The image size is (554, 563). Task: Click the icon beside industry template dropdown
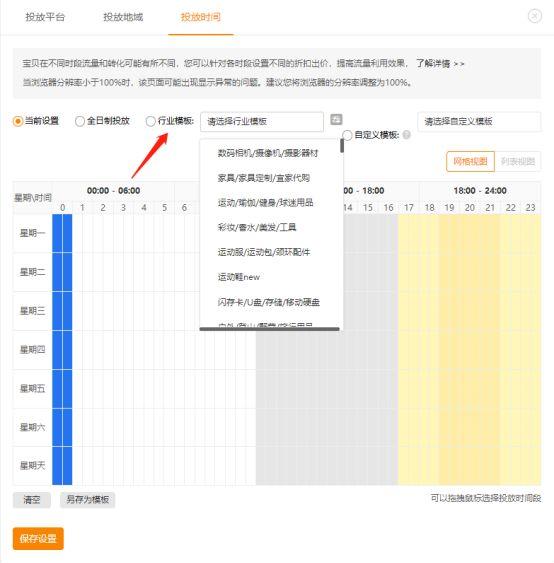[336, 120]
